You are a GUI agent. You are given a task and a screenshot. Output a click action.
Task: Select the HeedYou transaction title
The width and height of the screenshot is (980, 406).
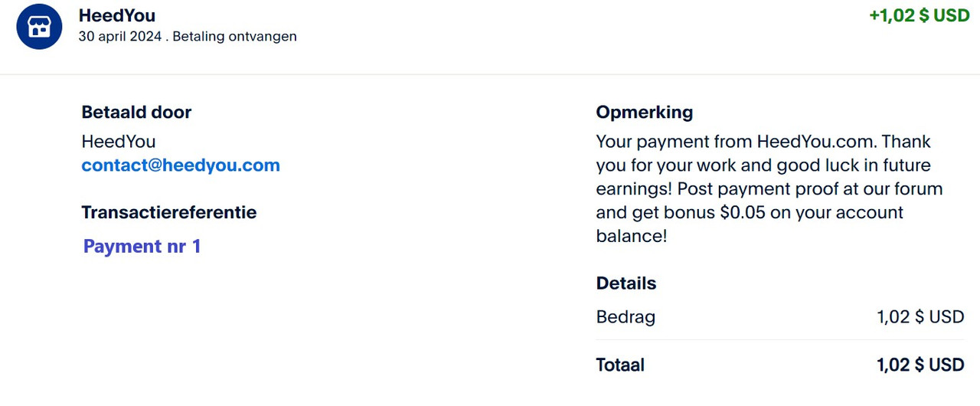(117, 15)
